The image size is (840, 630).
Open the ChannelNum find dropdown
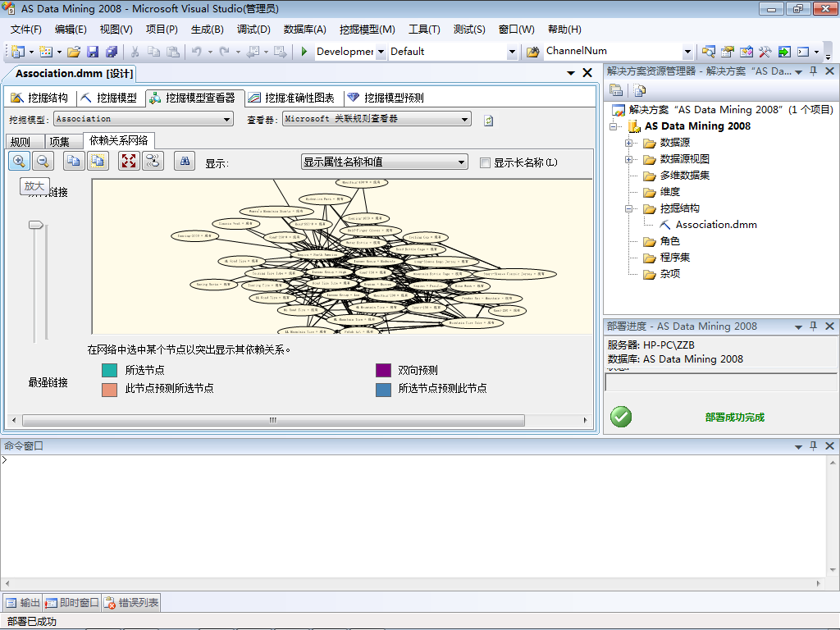(687, 52)
